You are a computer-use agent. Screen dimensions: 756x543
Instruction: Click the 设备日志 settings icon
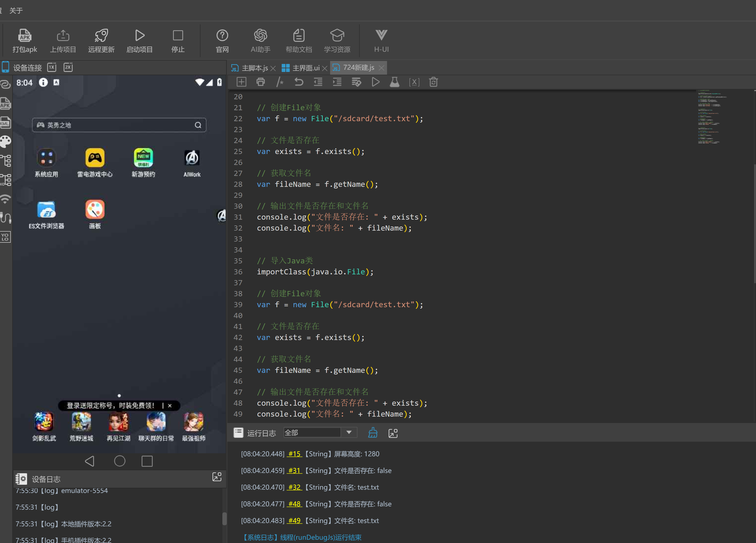21,479
